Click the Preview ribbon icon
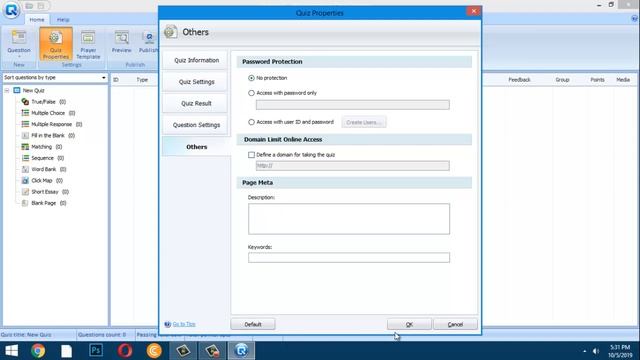 (x=122, y=42)
